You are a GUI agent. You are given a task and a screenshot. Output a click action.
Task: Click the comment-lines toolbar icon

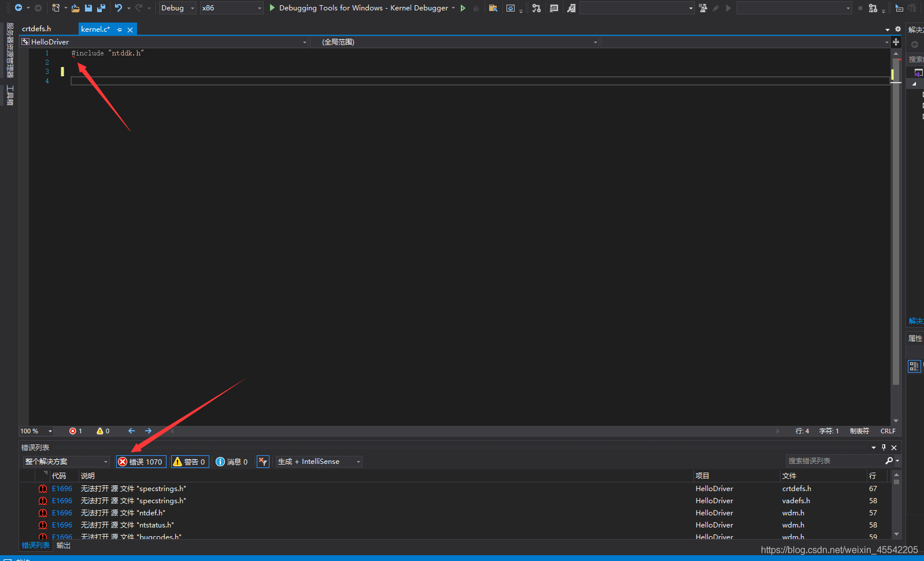(554, 8)
